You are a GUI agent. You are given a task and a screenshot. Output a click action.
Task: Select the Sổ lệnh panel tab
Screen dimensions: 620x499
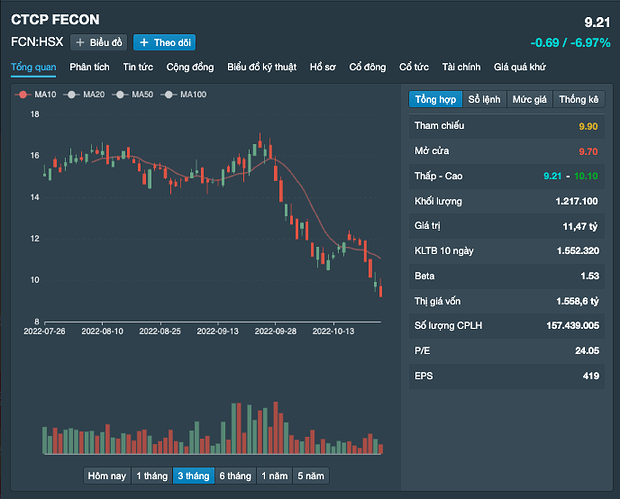click(484, 100)
